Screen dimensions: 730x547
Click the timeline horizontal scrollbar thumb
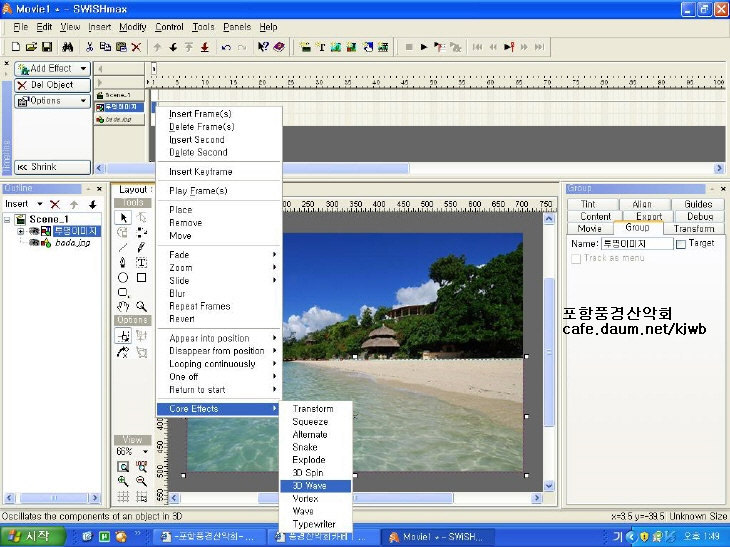(x=257, y=168)
